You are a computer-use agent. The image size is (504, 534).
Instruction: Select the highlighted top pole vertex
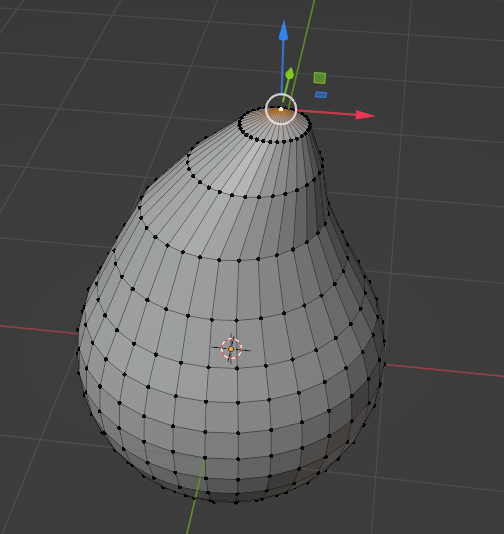(x=281, y=109)
